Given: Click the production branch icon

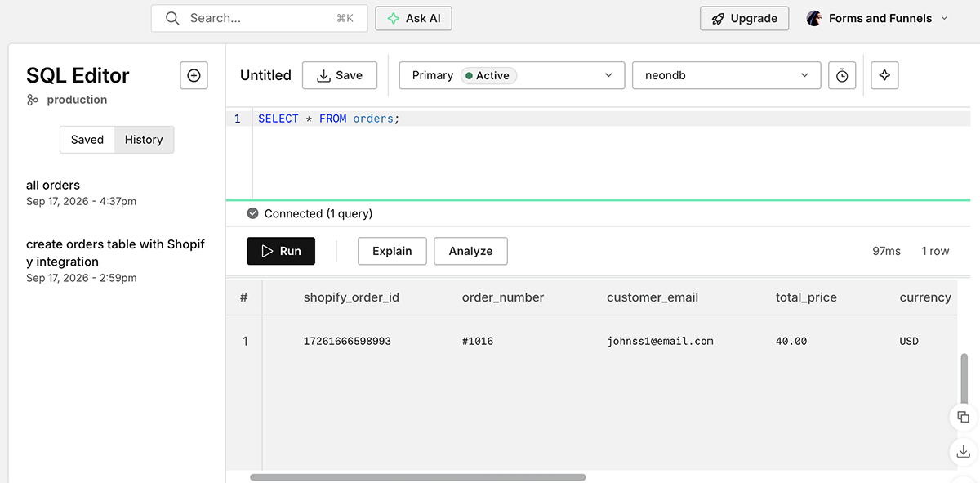Looking at the screenshot, I should coord(33,100).
